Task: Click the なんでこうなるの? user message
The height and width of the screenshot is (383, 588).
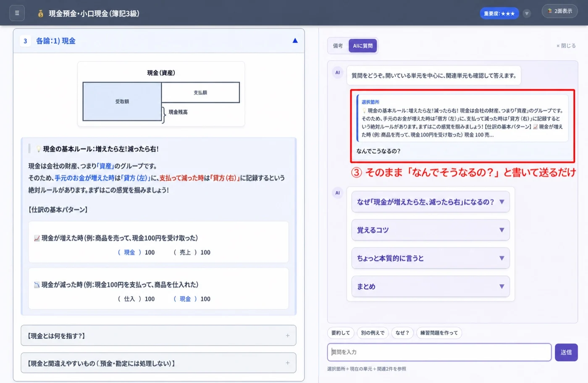Action: coord(378,151)
